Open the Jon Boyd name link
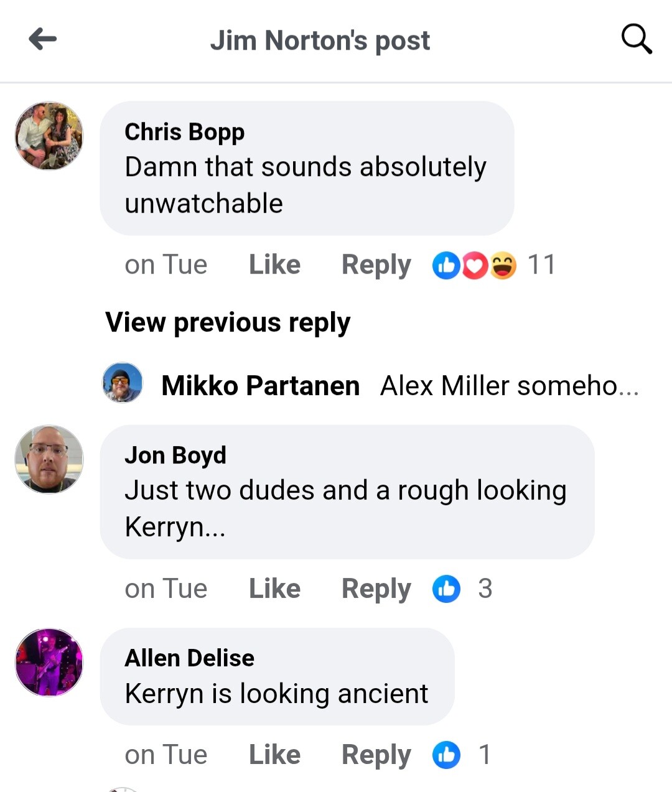Image resolution: width=672 pixels, height=792 pixels. click(175, 455)
